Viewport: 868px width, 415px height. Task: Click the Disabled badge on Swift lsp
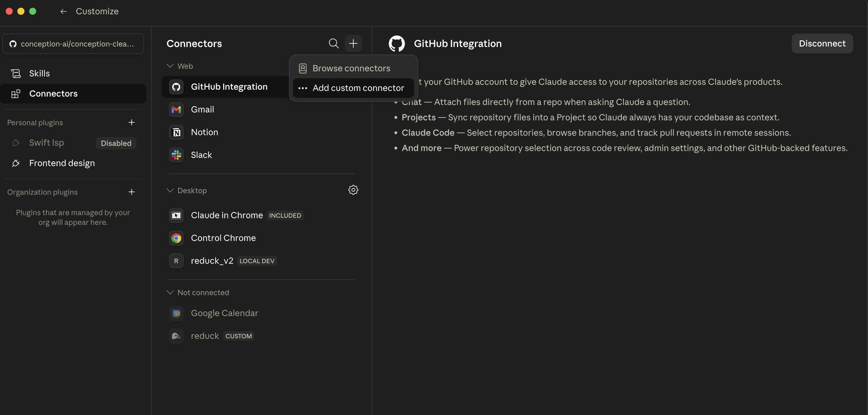pos(116,143)
